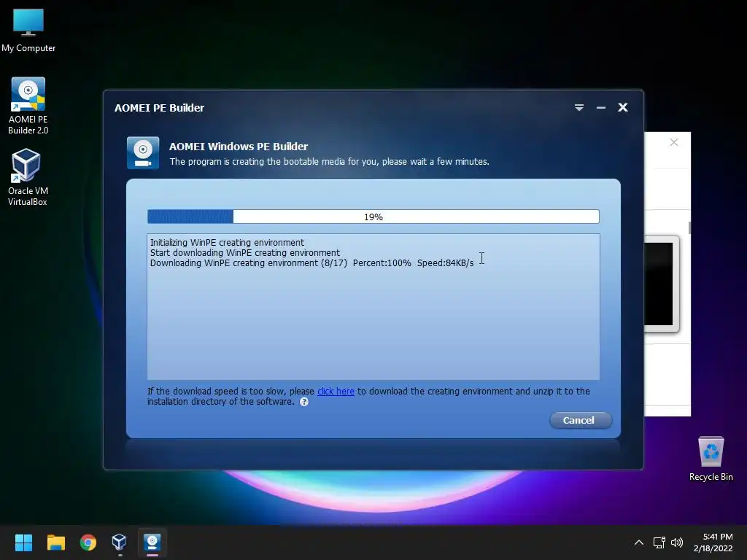Launch Google Chrome from the taskbar
Image resolution: width=747 pixels, height=560 pixels.
point(88,542)
